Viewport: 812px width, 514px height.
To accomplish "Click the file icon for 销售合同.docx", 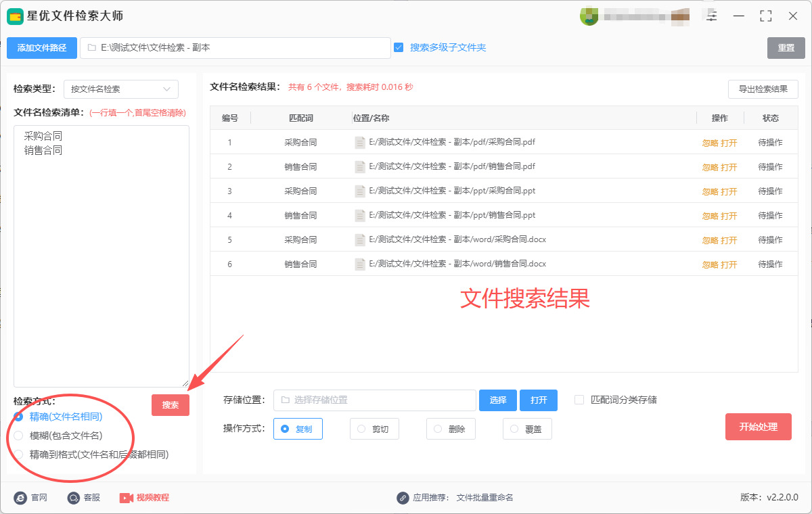I will point(360,264).
